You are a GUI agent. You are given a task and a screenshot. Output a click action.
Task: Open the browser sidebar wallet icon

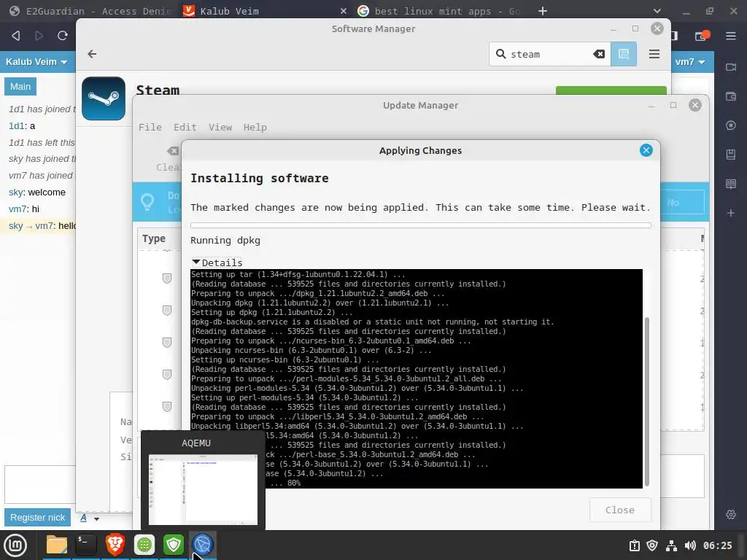731,96
